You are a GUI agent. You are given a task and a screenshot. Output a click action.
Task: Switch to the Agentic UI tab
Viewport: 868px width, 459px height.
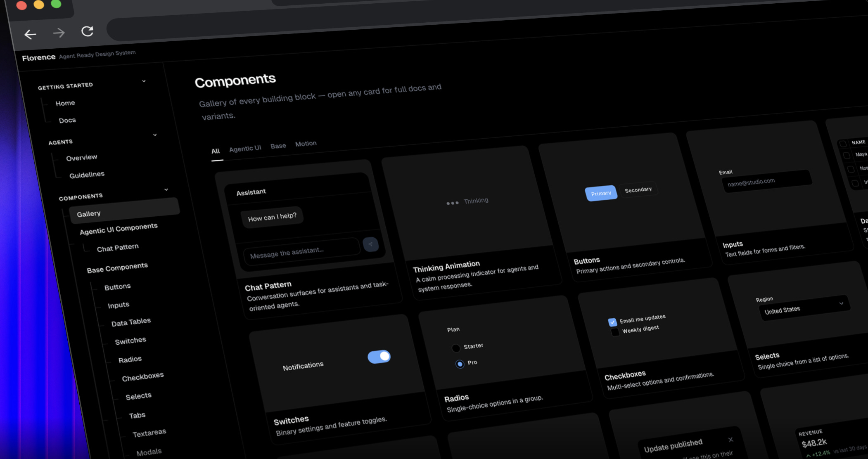tap(245, 149)
